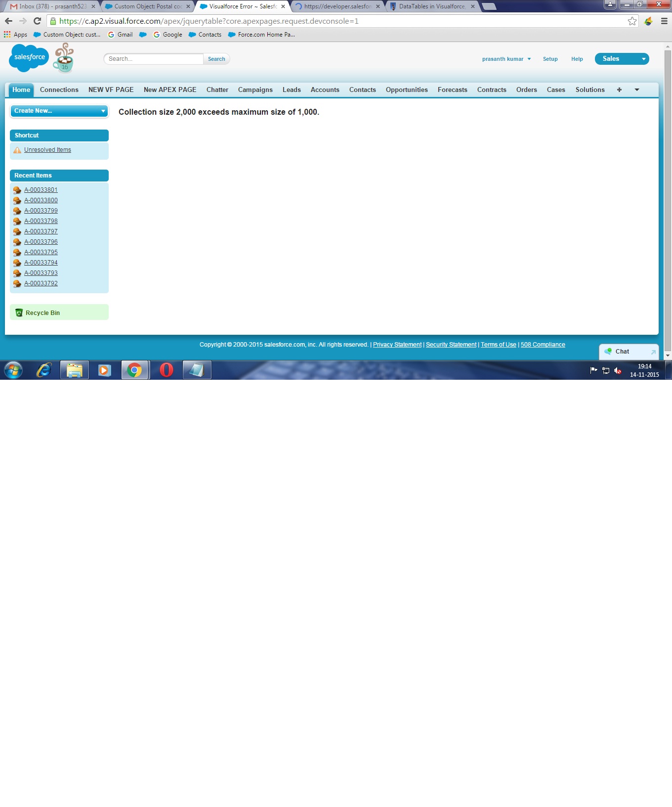This screenshot has height=807, width=672.
Task: Click the green chat bubble icon
Action: point(608,351)
